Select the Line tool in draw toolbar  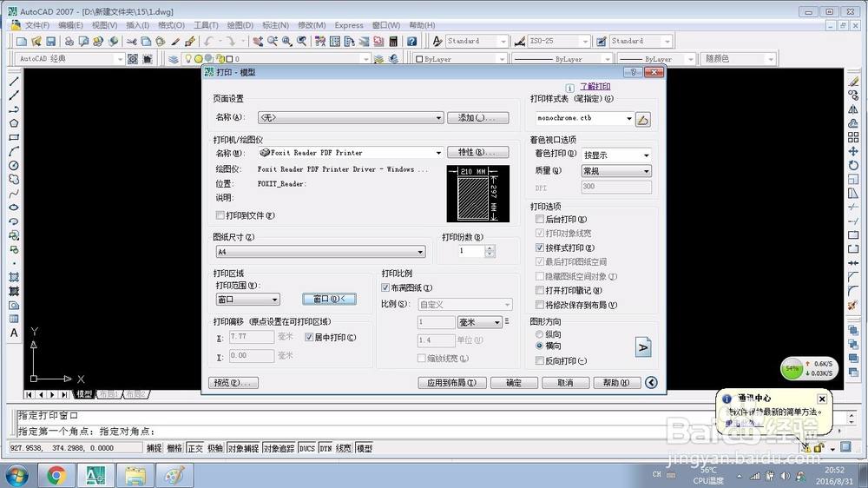tap(14, 82)
